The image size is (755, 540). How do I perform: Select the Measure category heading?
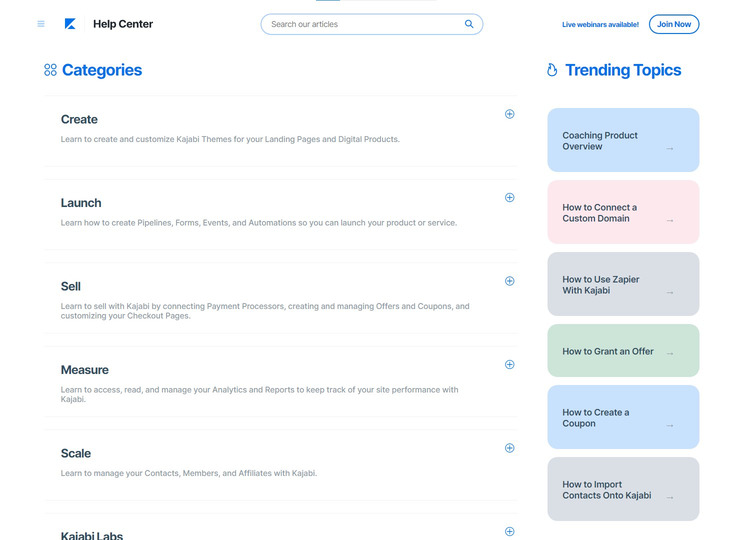tap(85, 370)
